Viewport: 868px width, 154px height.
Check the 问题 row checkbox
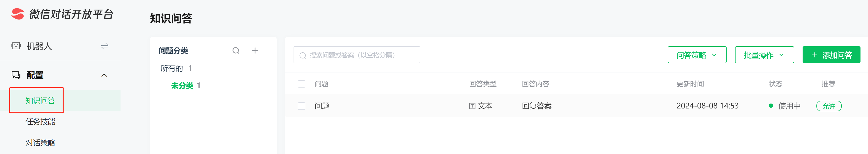tap(302, 106)
